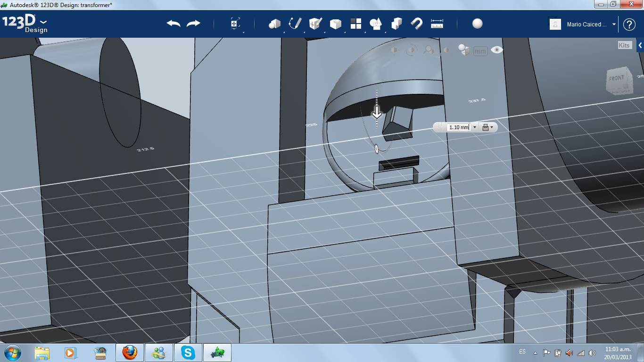Open the Windows Start menu
This screenshot has width=644, height=362.
click(12, 353)
